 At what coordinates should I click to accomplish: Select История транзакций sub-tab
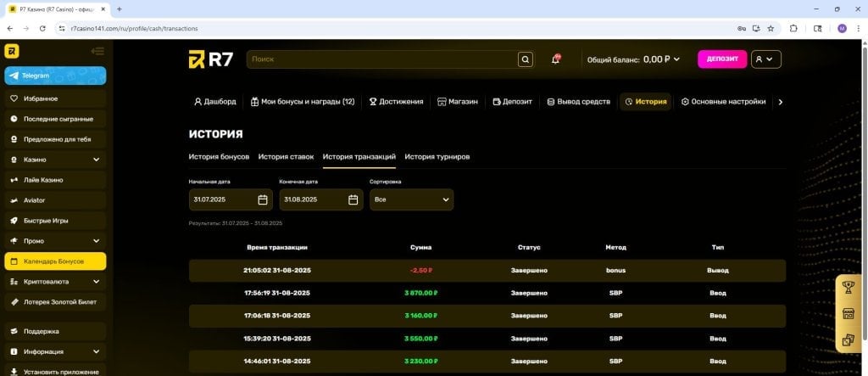pyautogui.click(x=359, y=157)
